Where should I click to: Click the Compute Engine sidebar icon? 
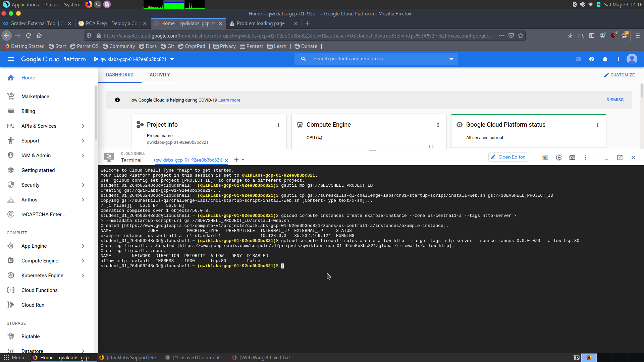click(x=11, y=260)
